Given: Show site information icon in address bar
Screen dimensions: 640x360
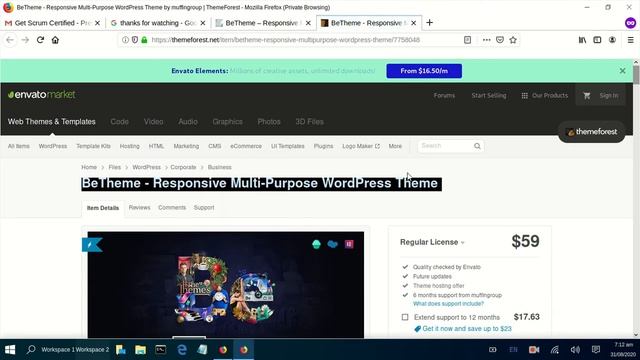Looking at the screenshot, I should click(x=125, y=40).
